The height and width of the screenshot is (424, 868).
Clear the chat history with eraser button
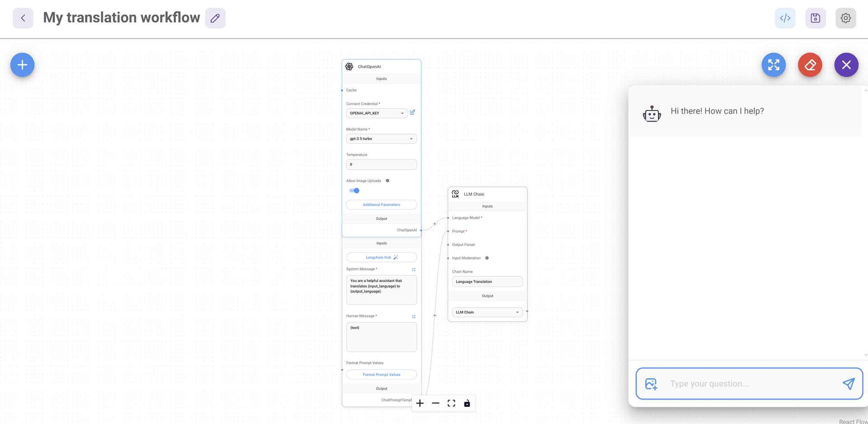tap(810, 65)
